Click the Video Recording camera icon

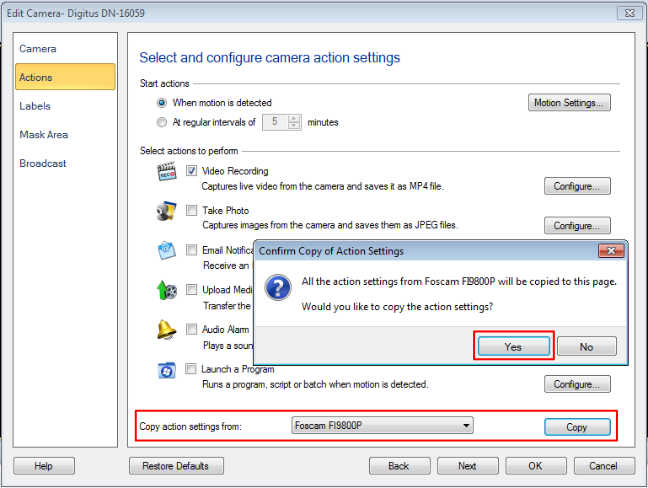point(167,173)
